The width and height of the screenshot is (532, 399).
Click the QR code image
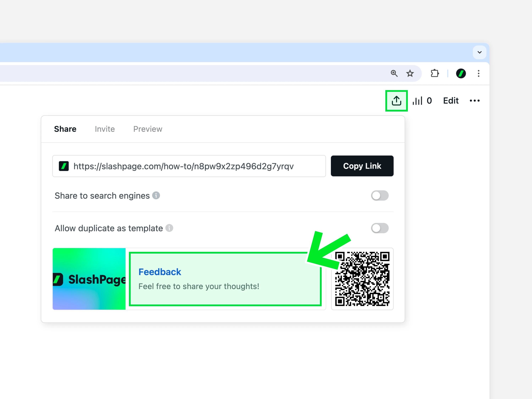pyautogui.click(x=362, y=279)
